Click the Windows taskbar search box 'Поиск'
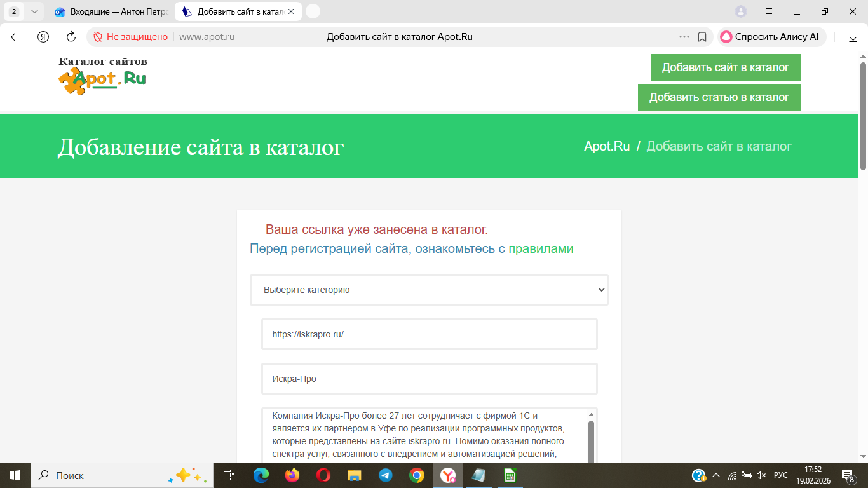The height and width of the screenshot is (488, 868). (121, 475)
